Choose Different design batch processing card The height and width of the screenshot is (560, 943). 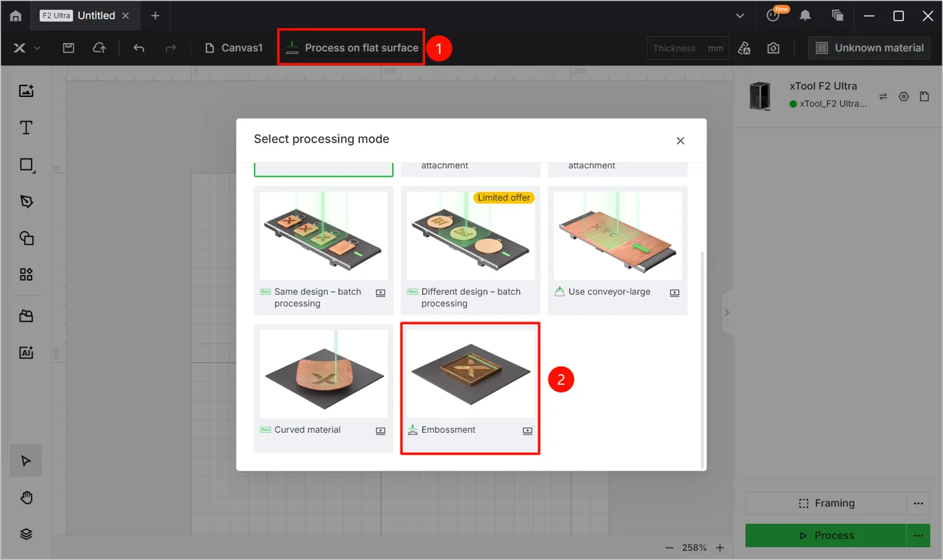pyautogui.click(x=471, y=250)
